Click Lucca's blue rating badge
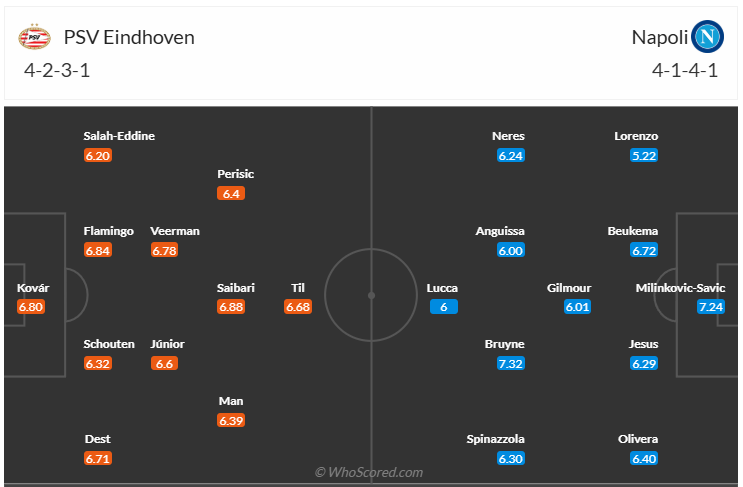This screenshot has width=743, height=487. 444,307
